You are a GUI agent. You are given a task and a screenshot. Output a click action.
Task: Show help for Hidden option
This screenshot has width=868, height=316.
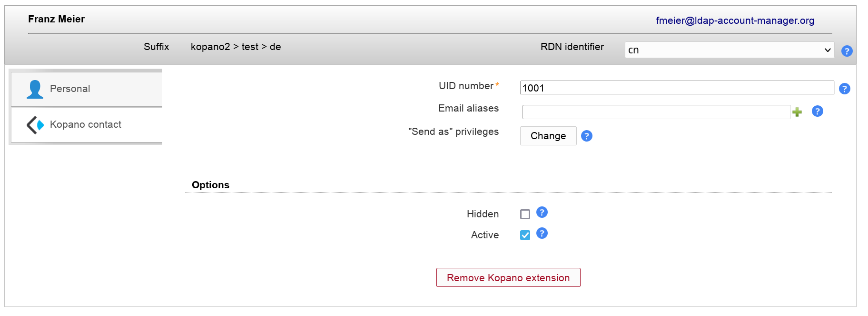542,212
